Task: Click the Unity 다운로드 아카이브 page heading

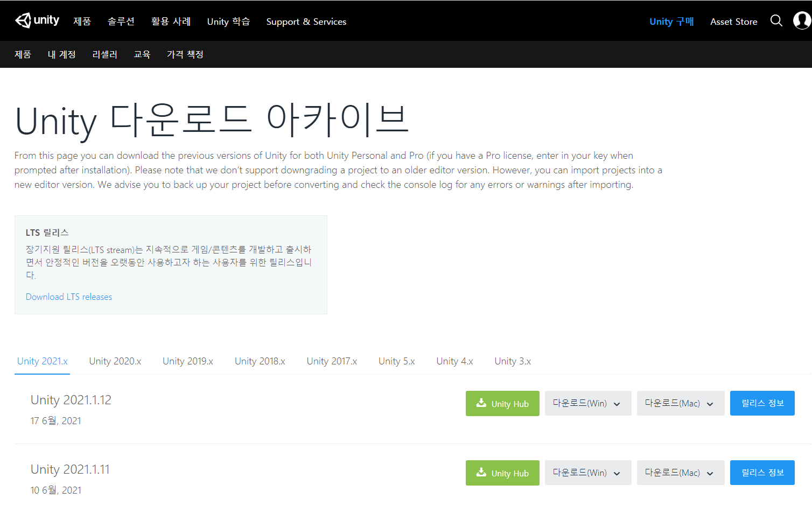Action: (x=212, y=121)
